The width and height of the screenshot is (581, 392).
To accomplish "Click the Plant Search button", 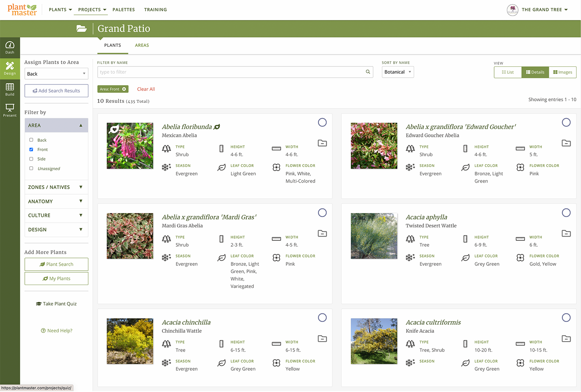I will click(56, 264).
